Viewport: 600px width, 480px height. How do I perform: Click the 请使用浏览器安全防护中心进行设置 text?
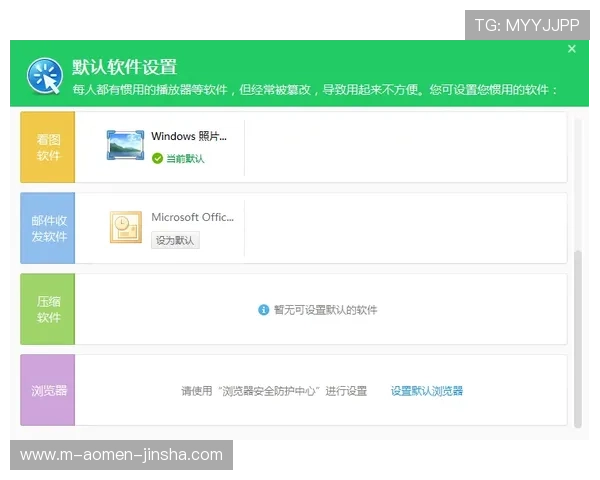[x=274, y=391]
